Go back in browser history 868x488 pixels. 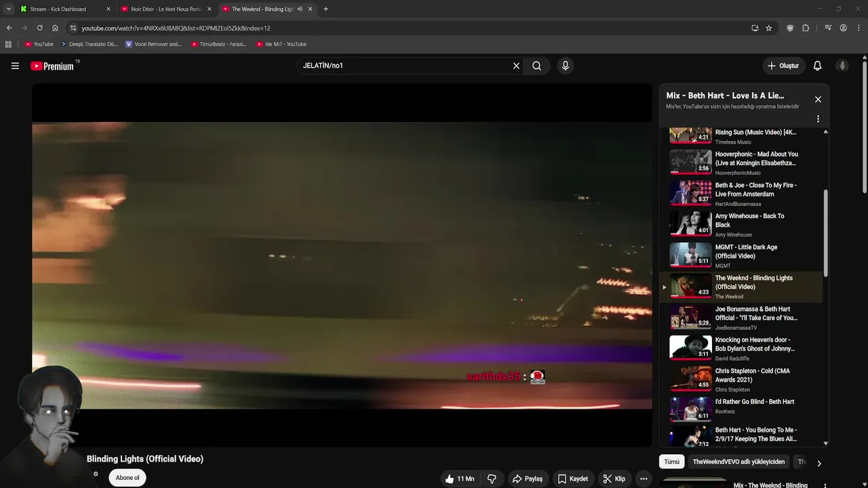(9, 28)
